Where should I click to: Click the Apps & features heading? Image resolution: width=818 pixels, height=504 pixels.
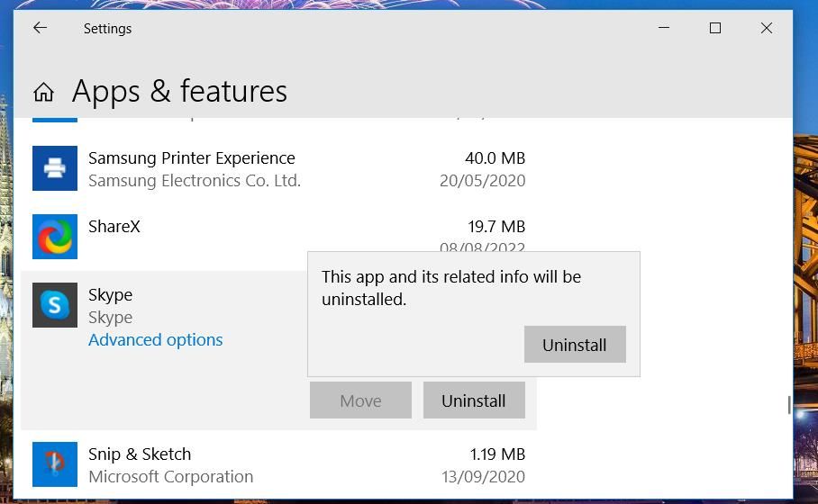pos(179,91)
